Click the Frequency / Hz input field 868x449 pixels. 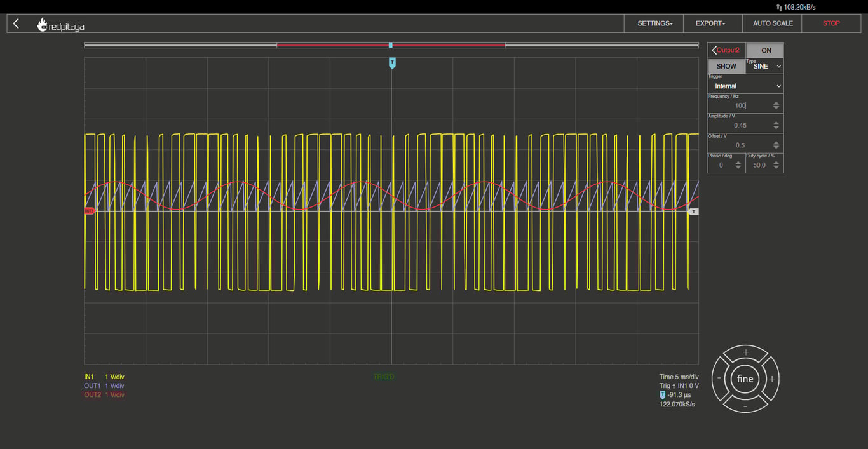click(x=739, y=105)
